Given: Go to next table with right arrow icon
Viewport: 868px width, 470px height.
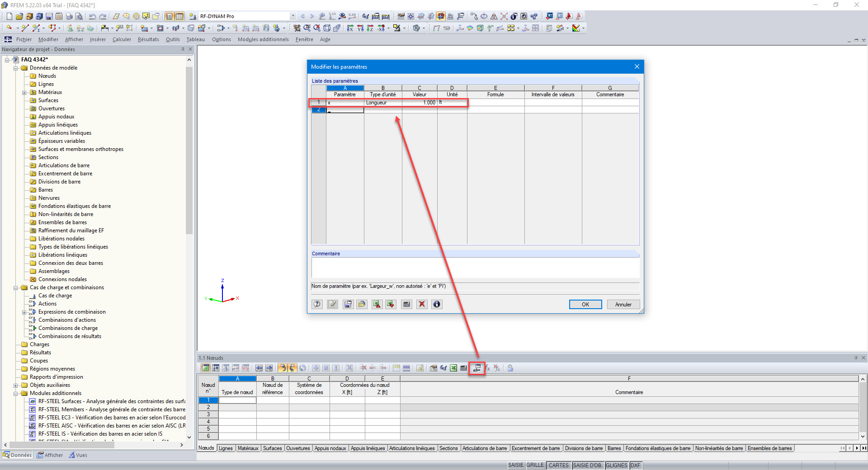Looking at the screenshot, I should [x=269, y=368].
